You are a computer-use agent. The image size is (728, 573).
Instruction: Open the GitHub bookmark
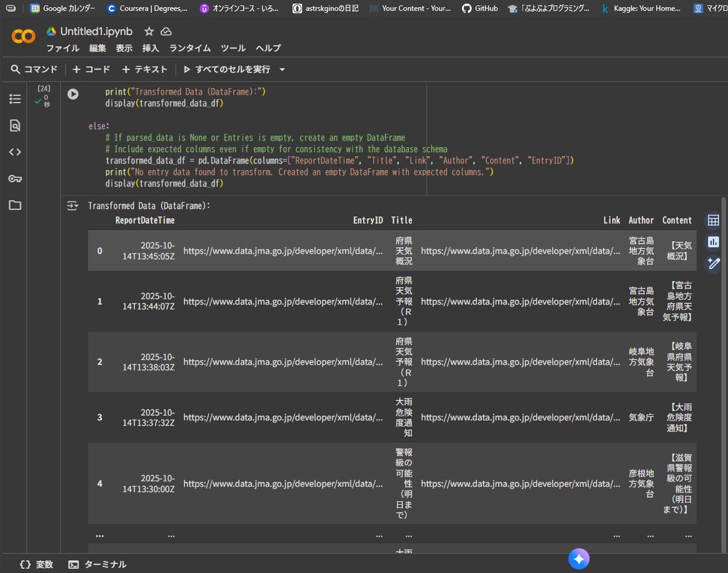coord(480,8)
